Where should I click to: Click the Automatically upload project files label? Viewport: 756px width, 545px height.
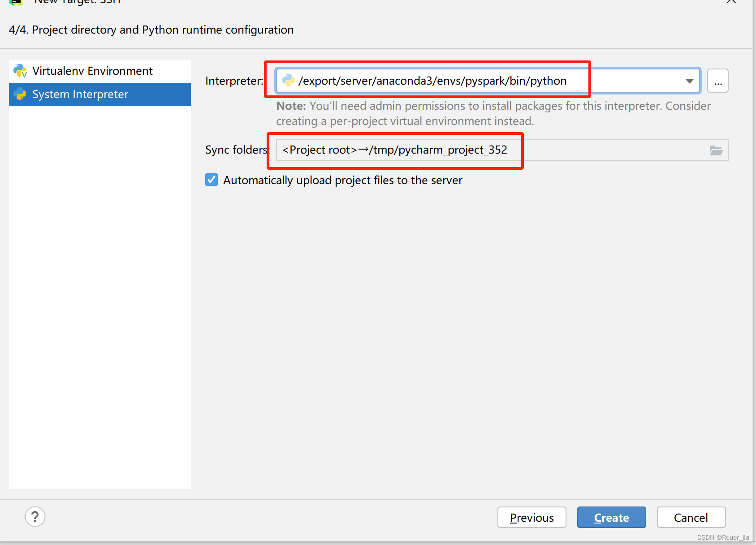tap(343, 180)
